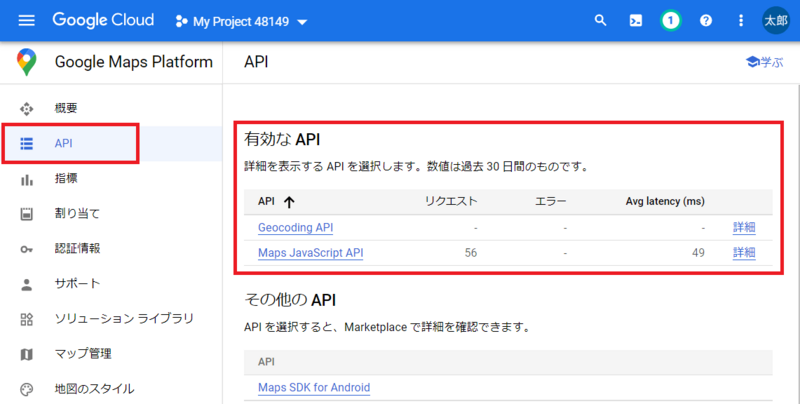Click the Google Maps Platform pin logo

(x=27, y=62)
